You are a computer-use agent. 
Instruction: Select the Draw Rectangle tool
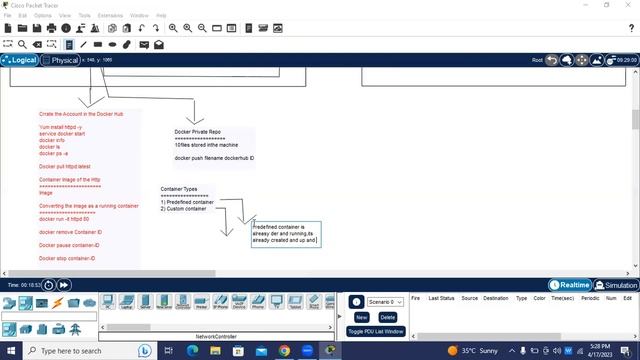[98, 44]
